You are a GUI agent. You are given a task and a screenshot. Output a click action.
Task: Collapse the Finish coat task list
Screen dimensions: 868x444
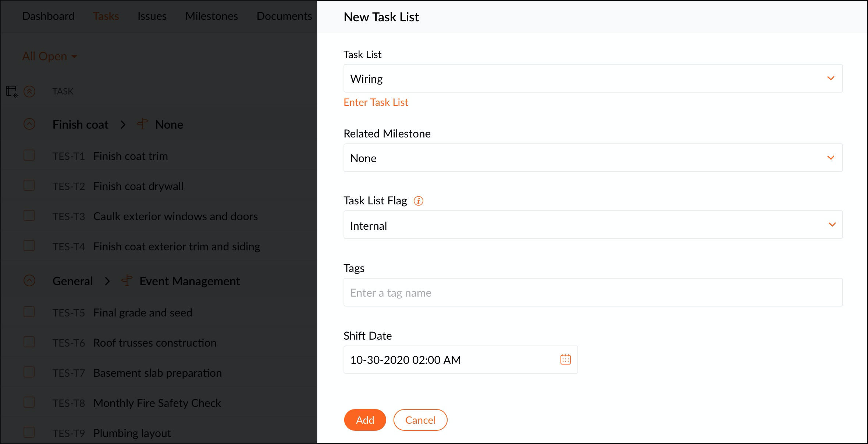(29, 124)
